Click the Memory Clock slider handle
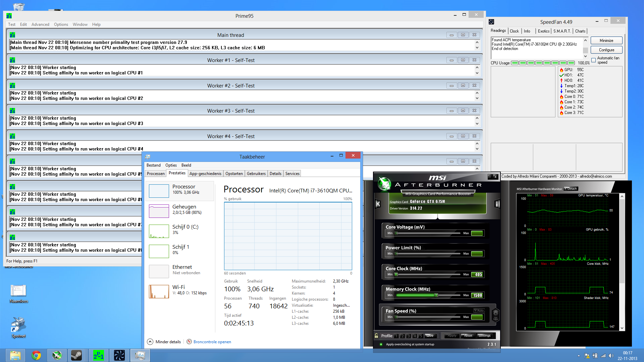This screenshot has width=644, height=362. (436, 295)
